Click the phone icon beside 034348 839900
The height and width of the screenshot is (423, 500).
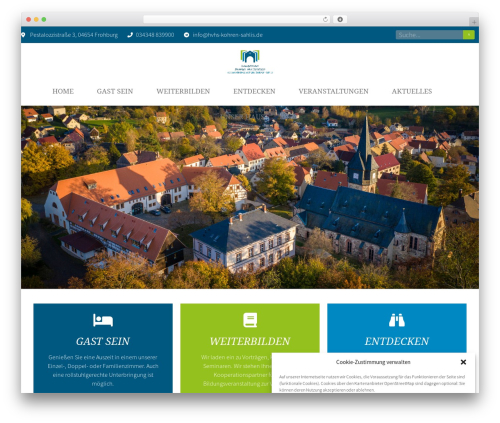pyautogui.click(x=130, y=35)
